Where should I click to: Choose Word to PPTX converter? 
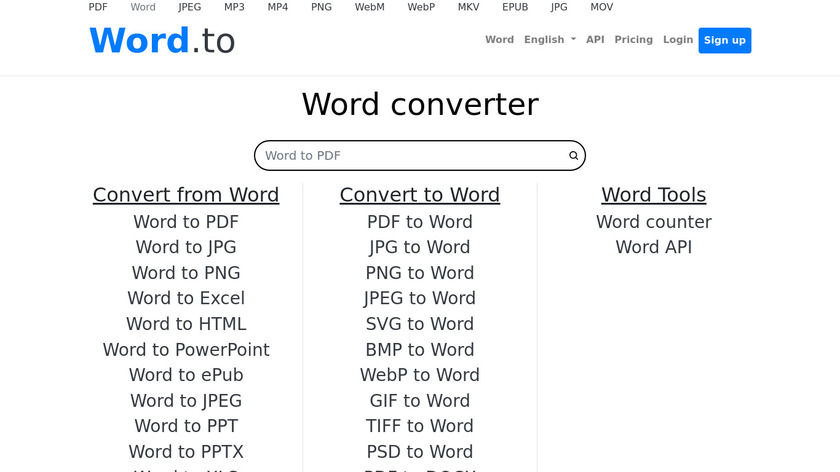186,452
